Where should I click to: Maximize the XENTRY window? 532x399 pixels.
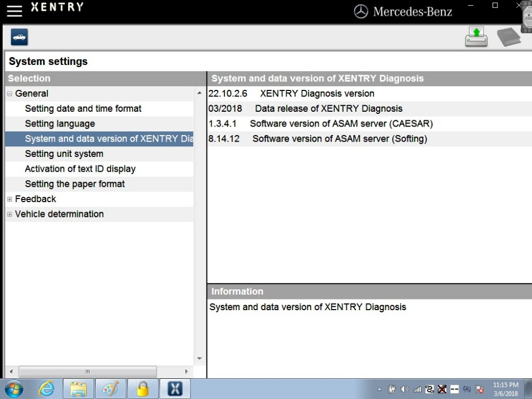[495, 5]
